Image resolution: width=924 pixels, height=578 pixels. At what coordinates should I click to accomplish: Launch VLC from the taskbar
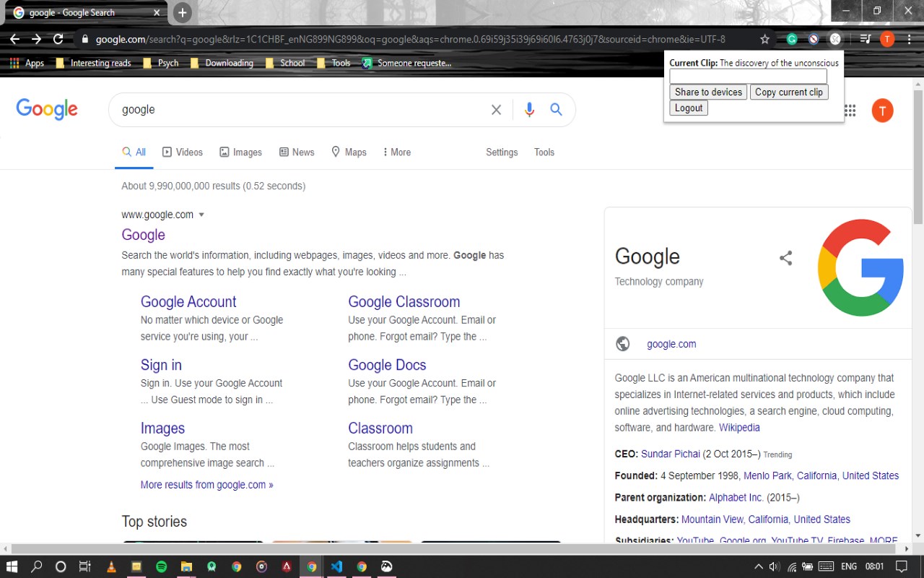110,566
